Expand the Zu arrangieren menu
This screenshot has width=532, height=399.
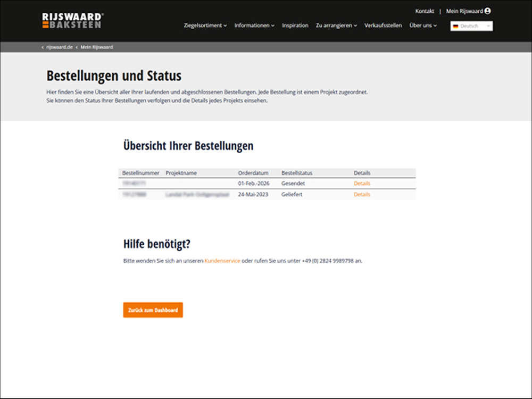coord(336,26)
